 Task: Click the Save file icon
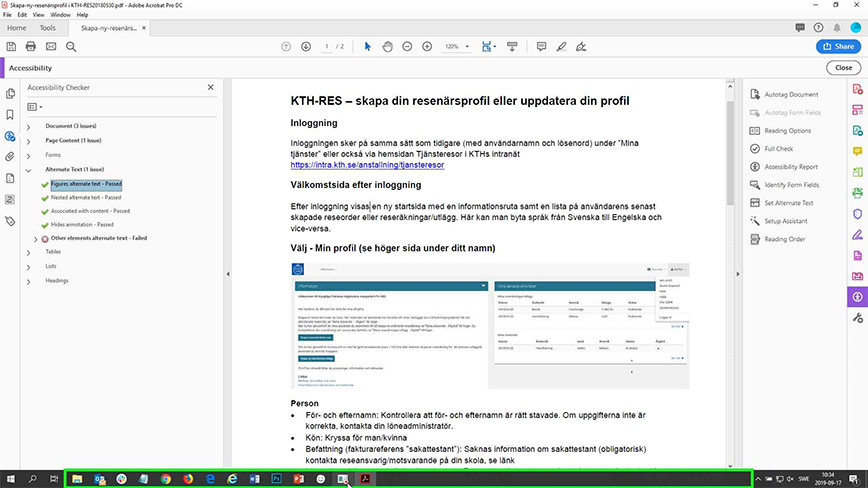pyautogui.click(x=13, y=47)
